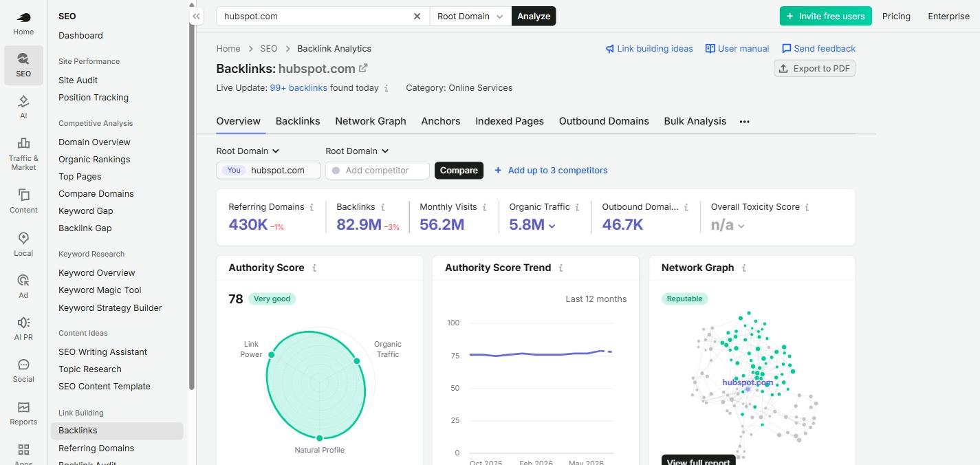Open the AI section icon
The height and width of the screenshot is (465, 980).
(23, 102)
